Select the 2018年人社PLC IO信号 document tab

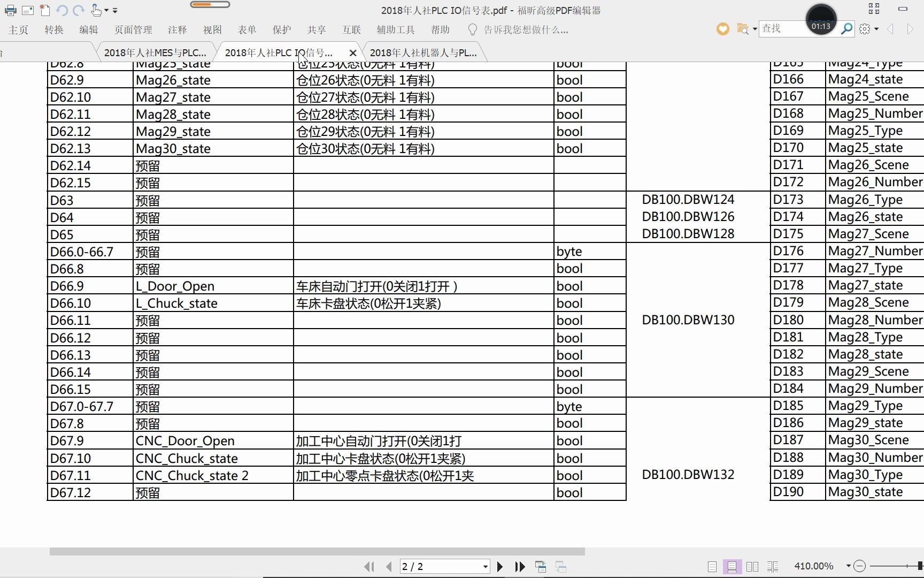279,52
